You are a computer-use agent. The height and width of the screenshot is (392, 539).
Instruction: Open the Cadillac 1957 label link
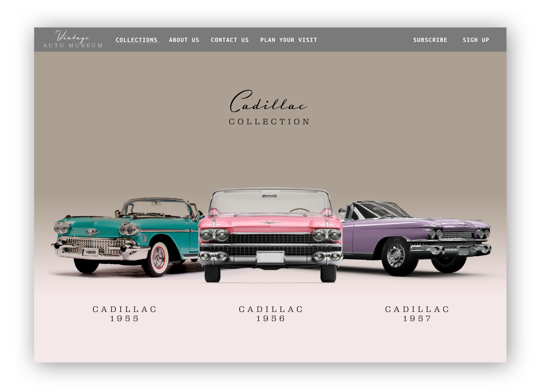[x=417, y=314]
